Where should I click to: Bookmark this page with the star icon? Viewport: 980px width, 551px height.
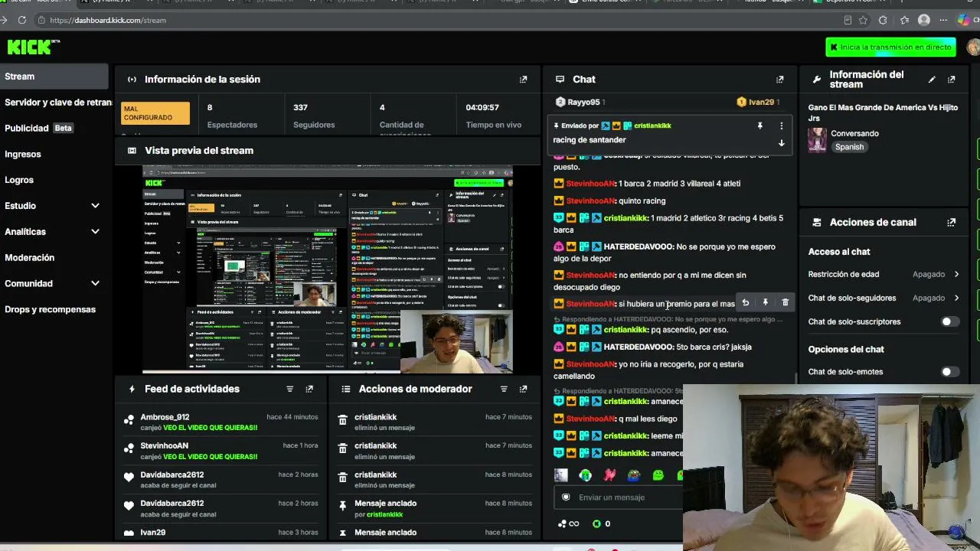coord(863,20)
